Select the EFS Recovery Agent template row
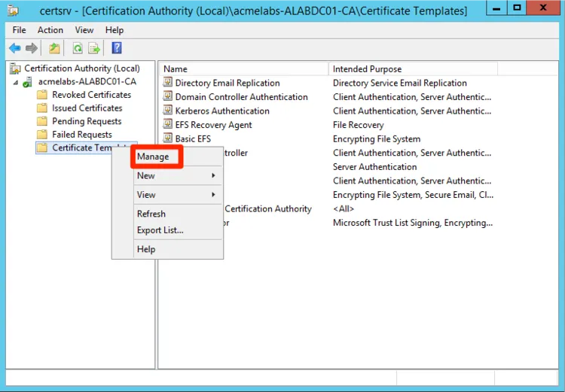 pyautogui.click(x=213, y=125)
